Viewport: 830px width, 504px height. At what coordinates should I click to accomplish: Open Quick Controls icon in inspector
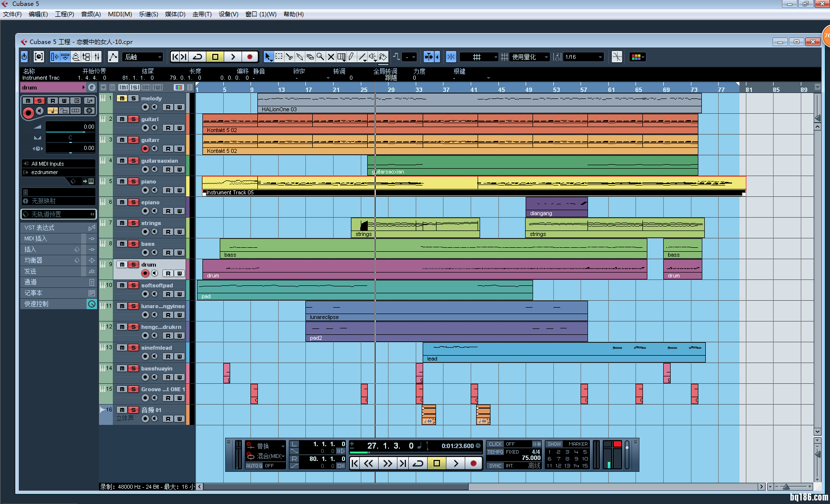[92, 304]
